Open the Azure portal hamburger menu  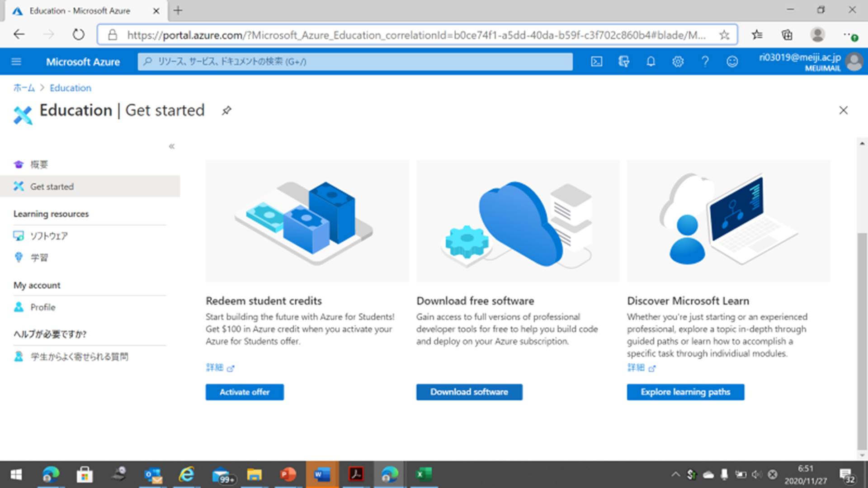(x=16, y=61)
